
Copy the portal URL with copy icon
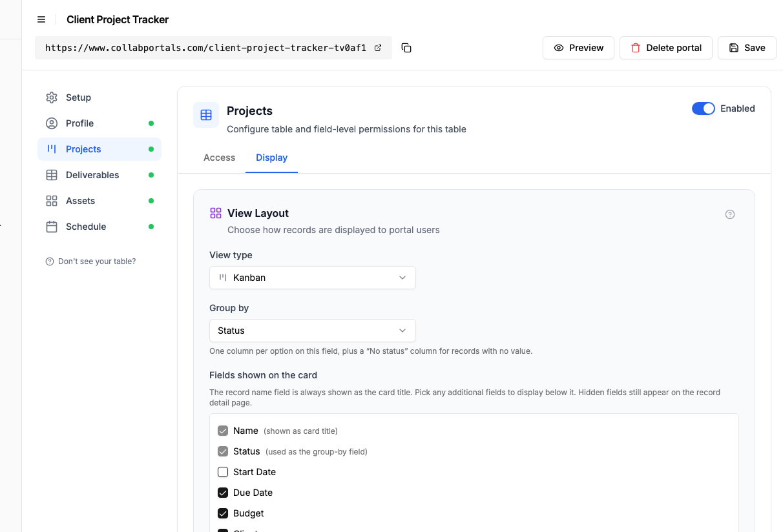[406, 48]
